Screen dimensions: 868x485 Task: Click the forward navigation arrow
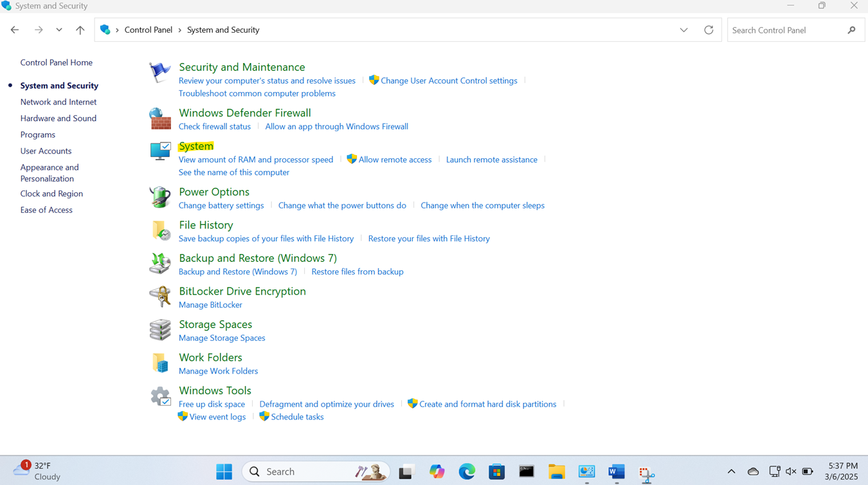(39, 30)
